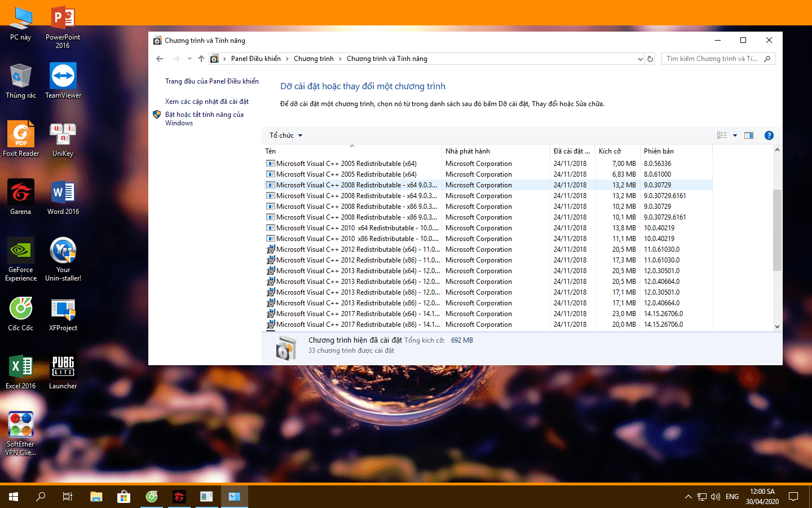Open Bật hoặc tắt tính năng của Windows
The height and width of the screenshot is (508, 812).
point(205,119)
